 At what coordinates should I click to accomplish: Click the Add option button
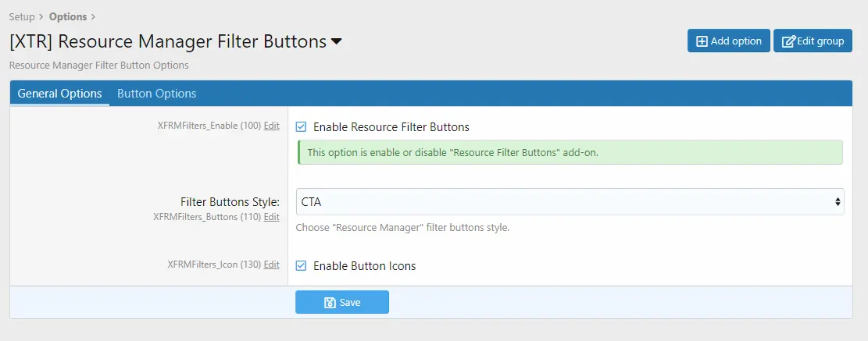pos(728,41)
